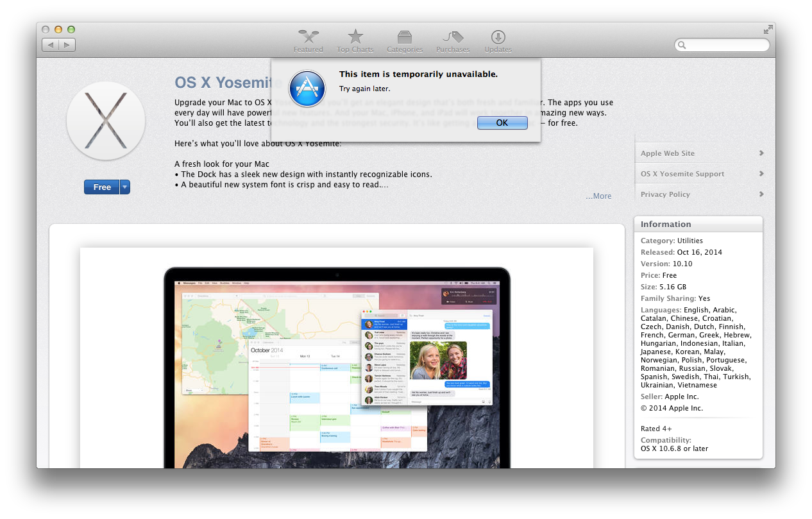
Task: Click 'This item is temporarily unavailable.' message
Action: coord(418,74)
